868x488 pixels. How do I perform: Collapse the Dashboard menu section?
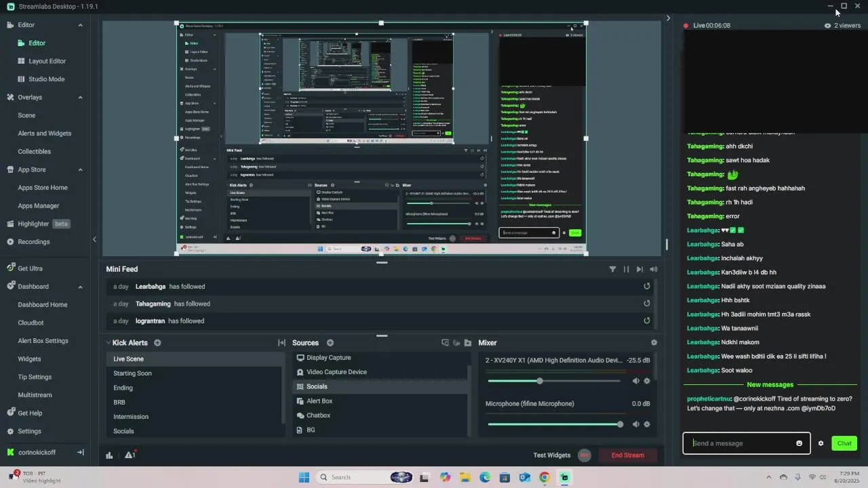80,287
